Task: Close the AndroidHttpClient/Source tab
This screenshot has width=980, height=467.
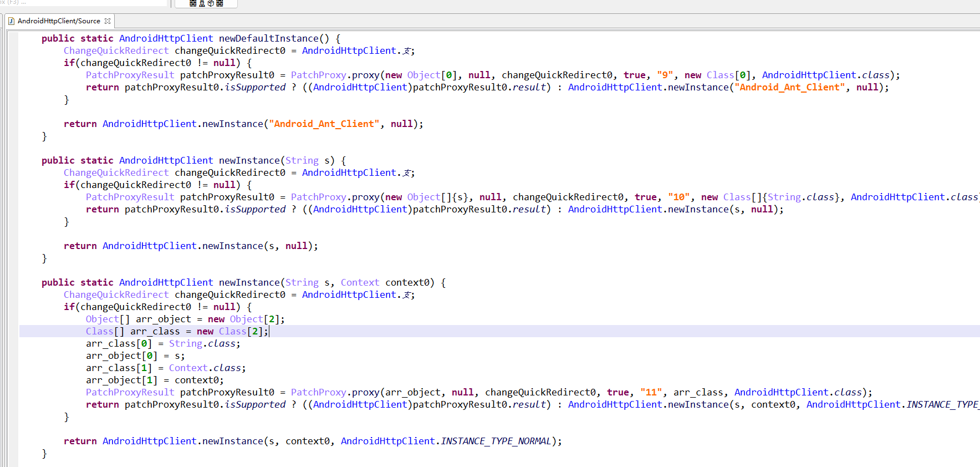Action: click(108, 21)
